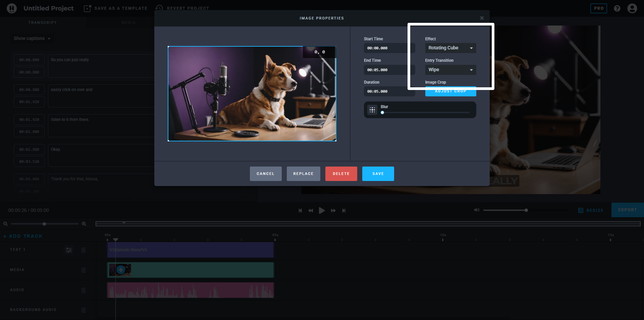Viewport: 644px width, 320px height.
Task: Skip to start of timeline
Action: pos(300,211)
